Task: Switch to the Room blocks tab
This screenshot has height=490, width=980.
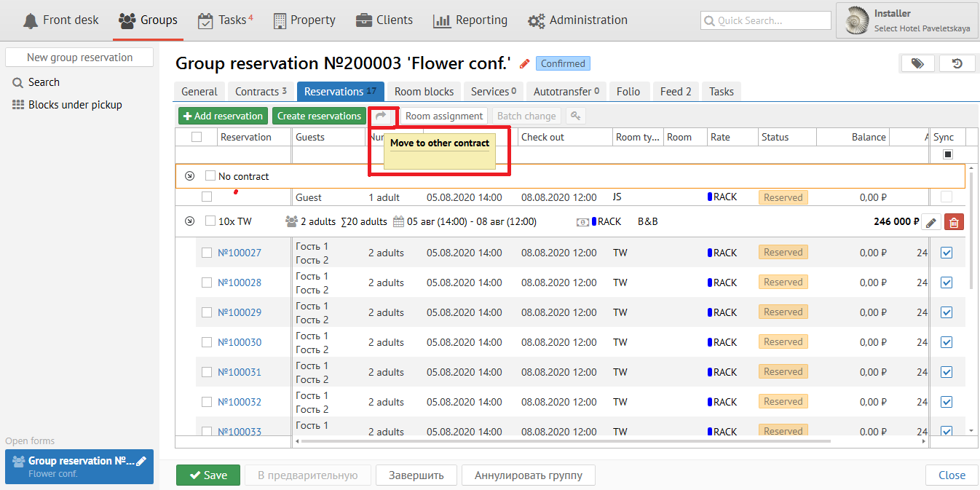Action: click(x=424, y=91)
